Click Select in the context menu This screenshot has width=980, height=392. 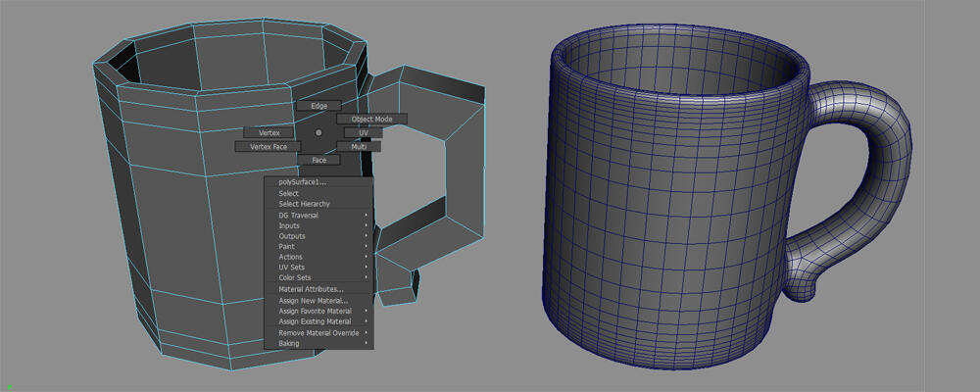coord(318,194)
